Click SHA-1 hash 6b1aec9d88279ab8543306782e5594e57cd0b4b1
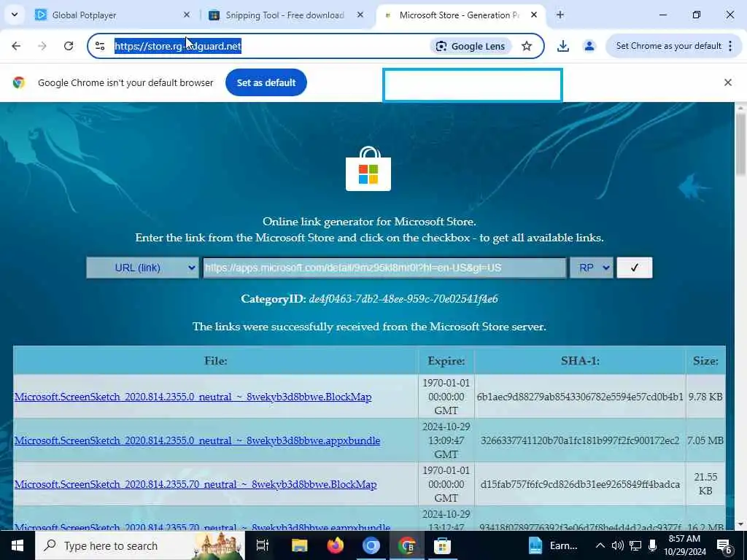 point(580,397)
